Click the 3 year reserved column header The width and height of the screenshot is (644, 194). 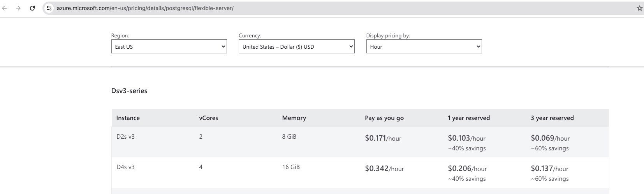tap(552, 118)
